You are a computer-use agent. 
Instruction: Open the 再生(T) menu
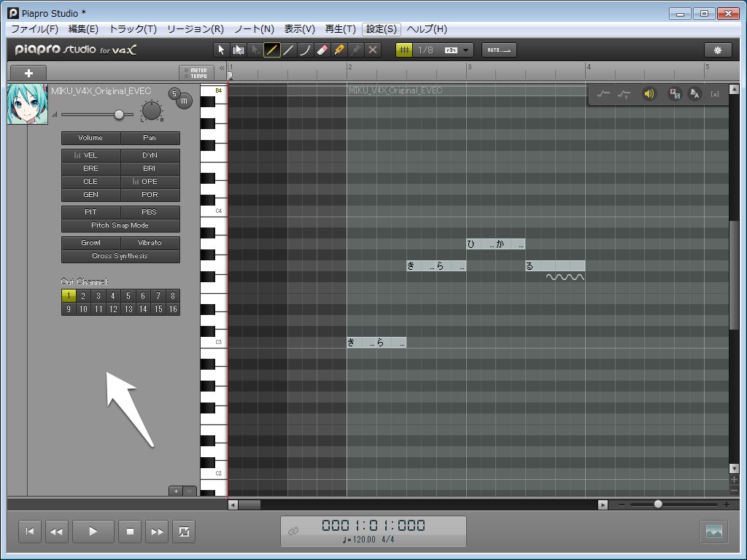[340, 29]
